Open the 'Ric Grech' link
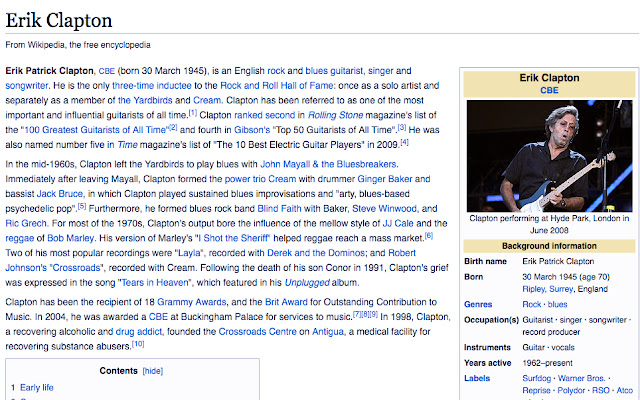 point(26,223)
